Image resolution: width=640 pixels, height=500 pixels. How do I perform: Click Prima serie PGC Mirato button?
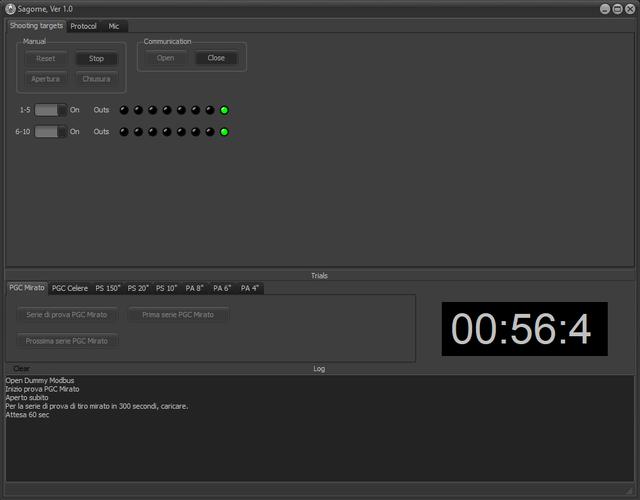(x=178, y=315)
